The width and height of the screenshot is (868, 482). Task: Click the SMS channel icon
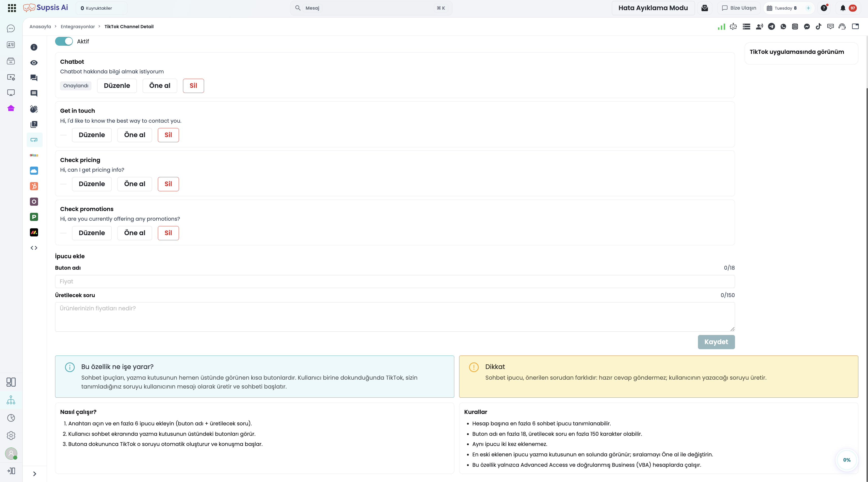tap(830, 27)
